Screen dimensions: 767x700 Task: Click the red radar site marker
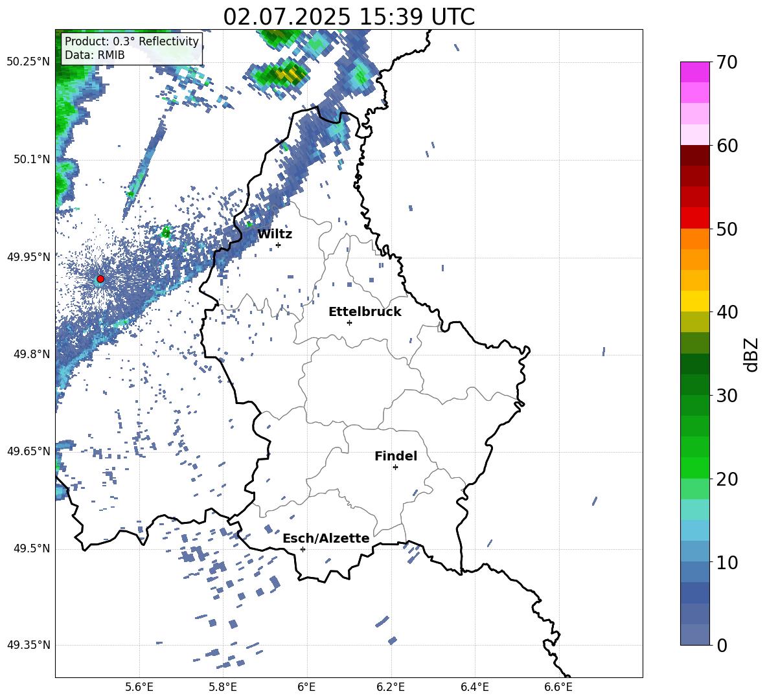coord(100,279)
